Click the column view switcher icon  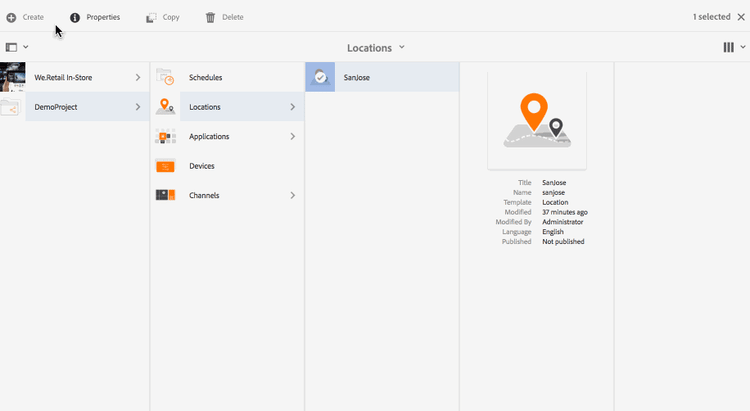[x=728, y=47]
